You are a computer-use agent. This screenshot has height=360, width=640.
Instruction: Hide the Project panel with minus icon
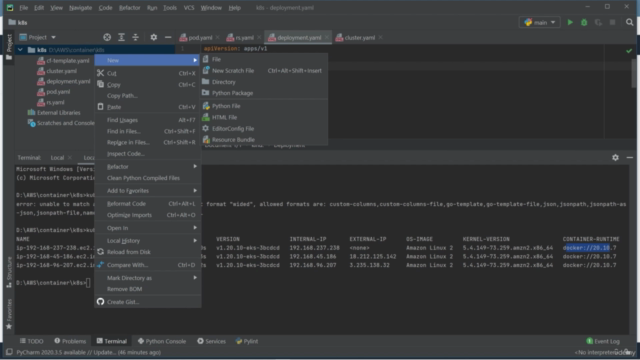tap(168, 38)
